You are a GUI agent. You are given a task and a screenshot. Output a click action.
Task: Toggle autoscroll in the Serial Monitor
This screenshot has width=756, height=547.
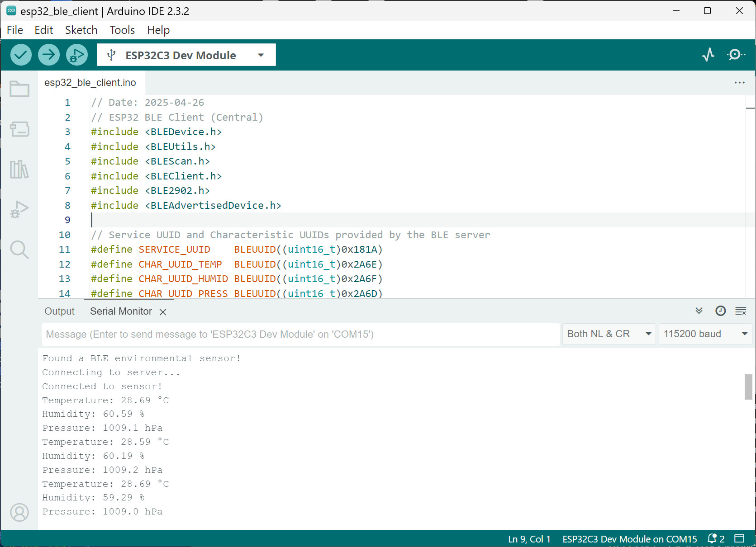tap(699, 311)
